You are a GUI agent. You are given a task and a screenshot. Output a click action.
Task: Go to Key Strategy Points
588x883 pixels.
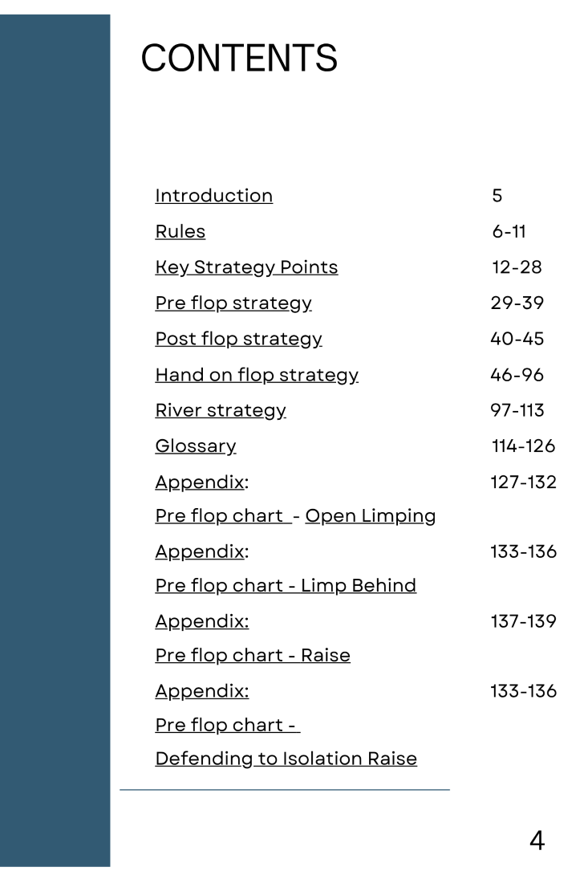pos(246,267)
